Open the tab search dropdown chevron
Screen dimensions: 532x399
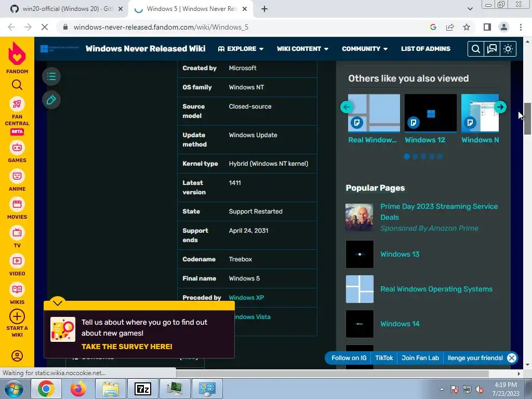coord(470,9)
